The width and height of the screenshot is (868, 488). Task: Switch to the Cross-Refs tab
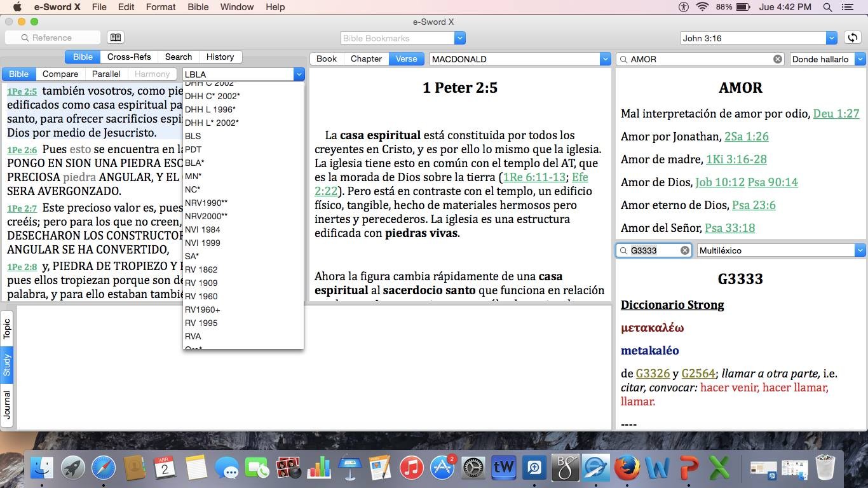pos(129,57)
